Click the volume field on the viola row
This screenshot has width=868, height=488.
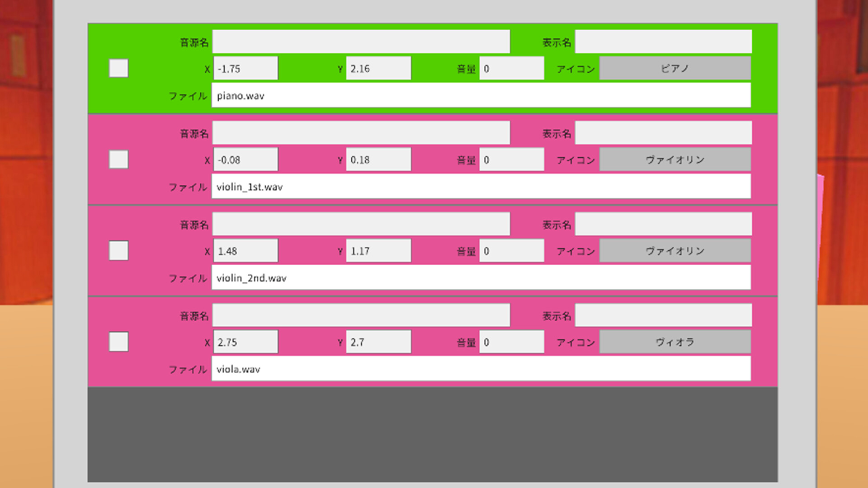[511, 342]
